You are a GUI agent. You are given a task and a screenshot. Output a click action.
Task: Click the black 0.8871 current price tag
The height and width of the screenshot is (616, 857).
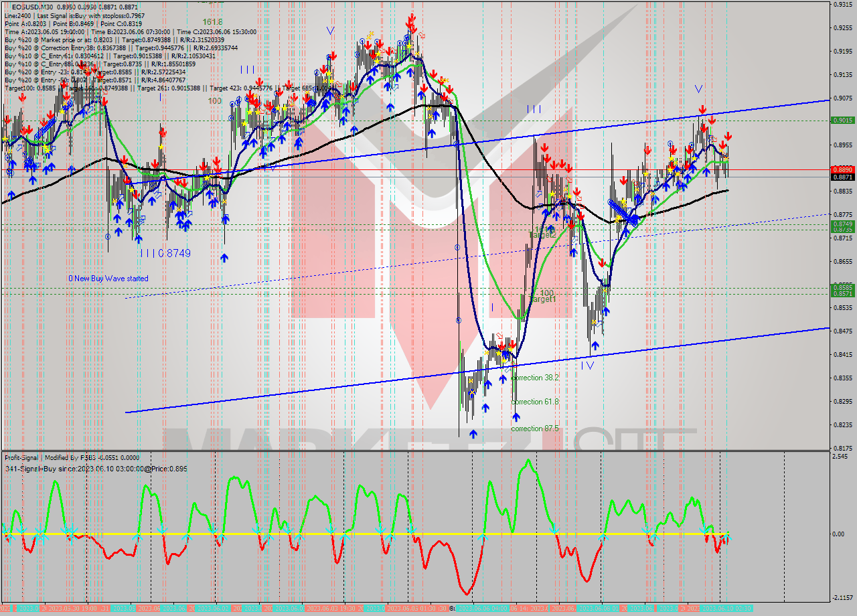click(842, 177)
